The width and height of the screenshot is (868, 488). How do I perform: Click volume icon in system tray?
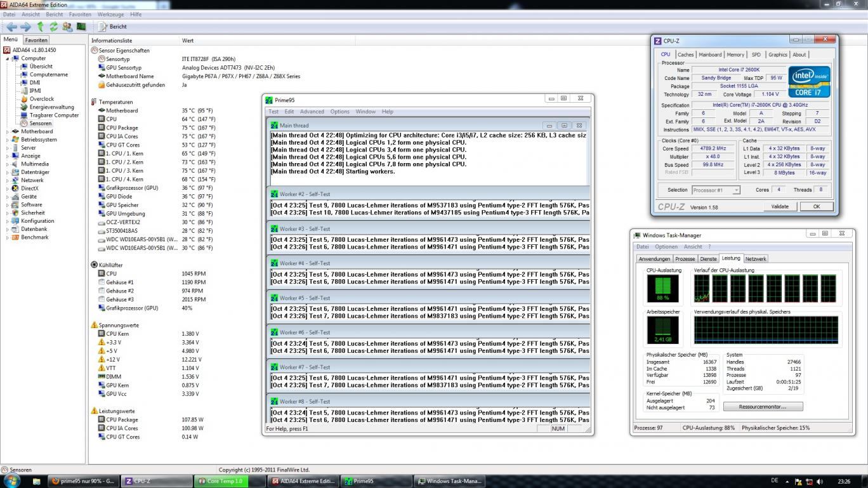(819, 481)
